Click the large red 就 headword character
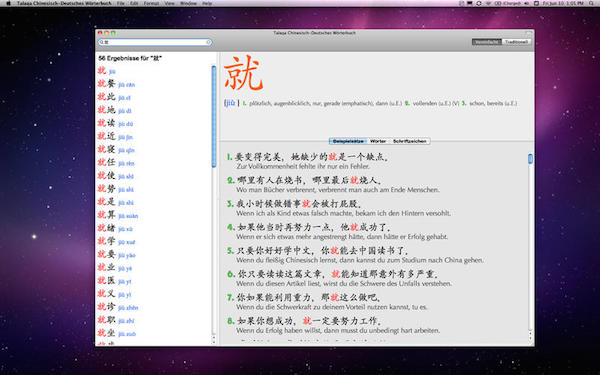The width and height of the screenshot is (600, 375). (243, 73)
